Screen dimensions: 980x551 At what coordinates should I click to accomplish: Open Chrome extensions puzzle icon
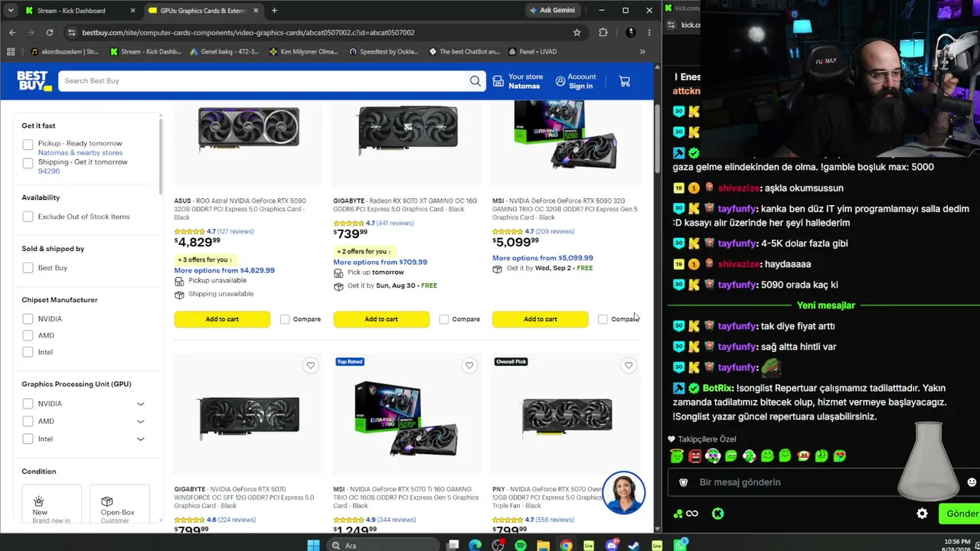(603, 32)
